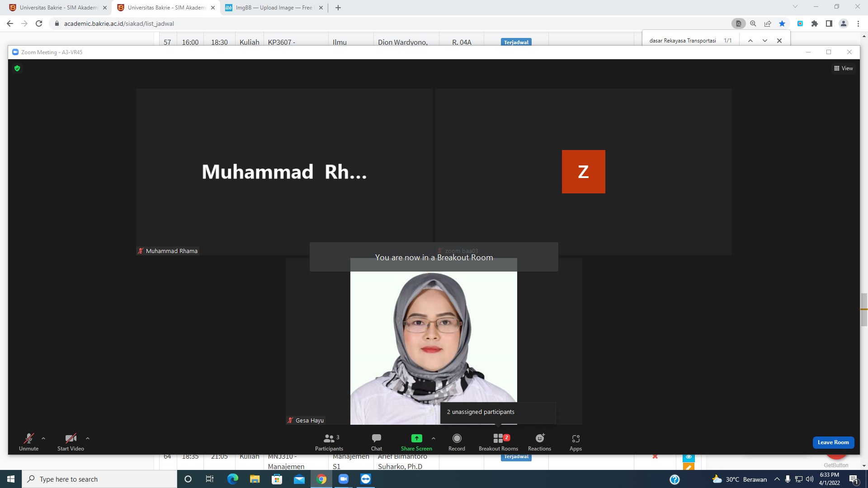Click the weather widget showing 30°C Berawan
868x488 pixels.
pos(740,479)
